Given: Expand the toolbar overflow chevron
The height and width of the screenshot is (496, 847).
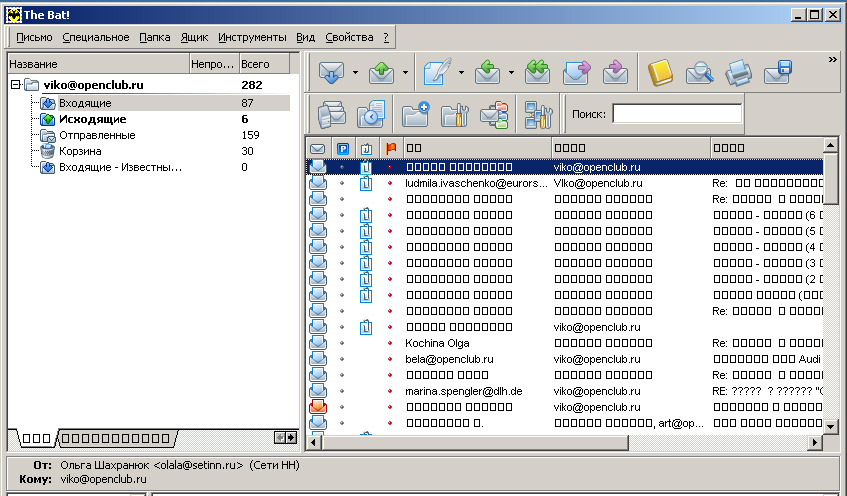Looking at the screenshot, I should point(832,59).
